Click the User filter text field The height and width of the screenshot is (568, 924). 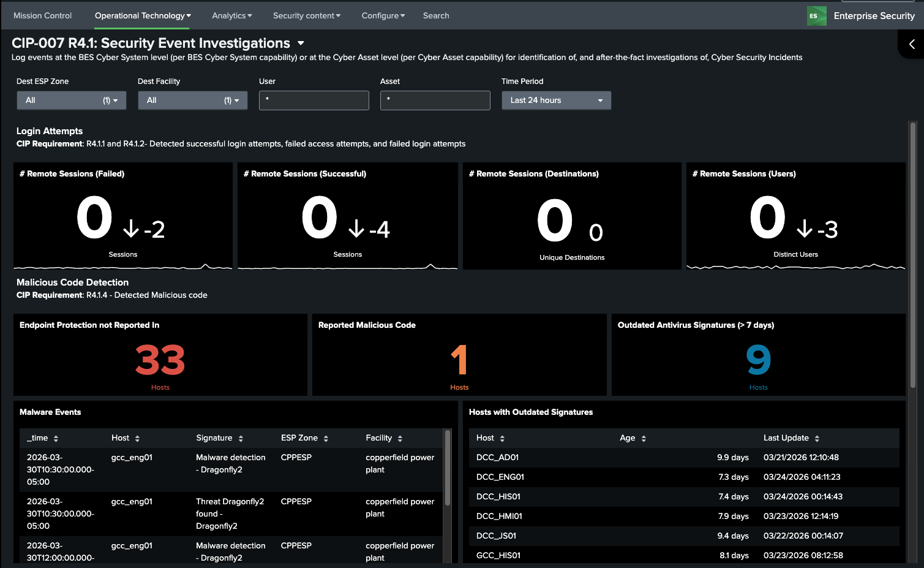click(314, 100)
